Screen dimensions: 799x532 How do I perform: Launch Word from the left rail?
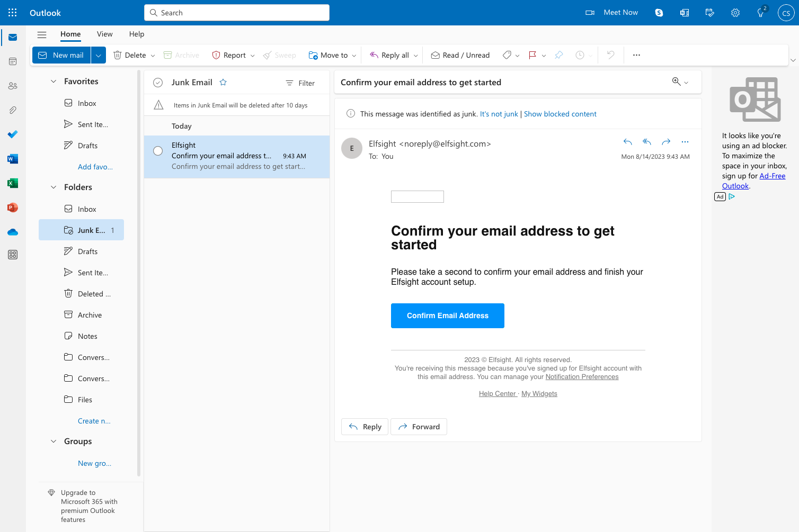coord(13,159)
